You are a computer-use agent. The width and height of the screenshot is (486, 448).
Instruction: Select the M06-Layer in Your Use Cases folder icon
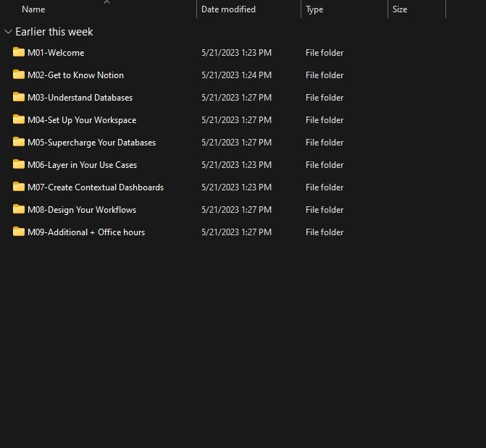19,164
